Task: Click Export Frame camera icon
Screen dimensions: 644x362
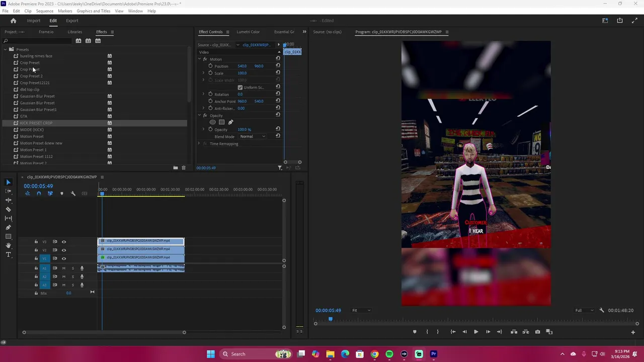Action: point(538,332)
